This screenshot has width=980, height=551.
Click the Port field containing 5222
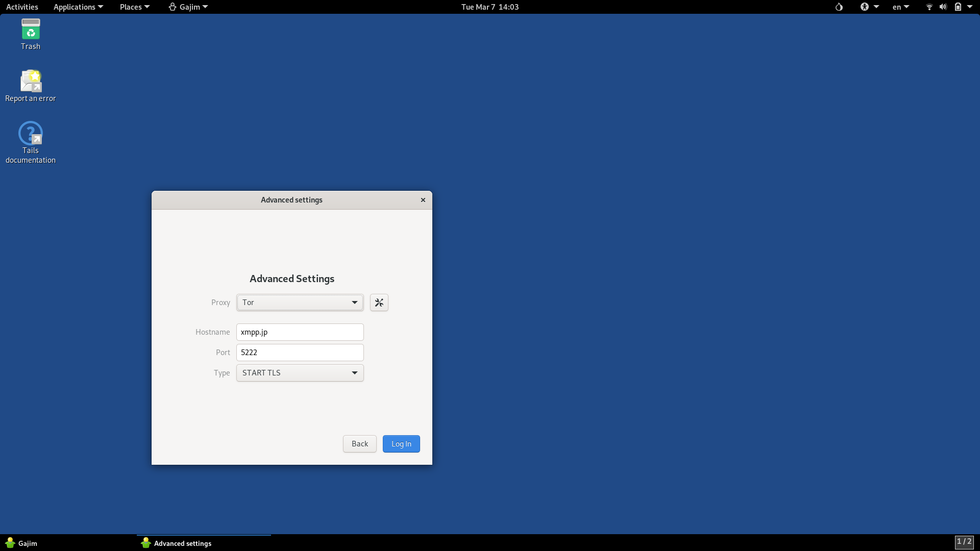click(300, 353)
